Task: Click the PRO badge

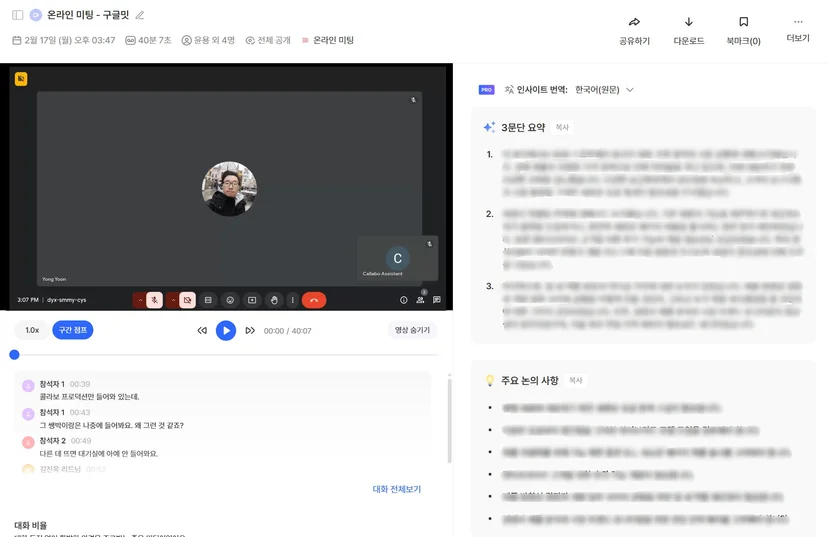Action: click(x=486, y=90)
